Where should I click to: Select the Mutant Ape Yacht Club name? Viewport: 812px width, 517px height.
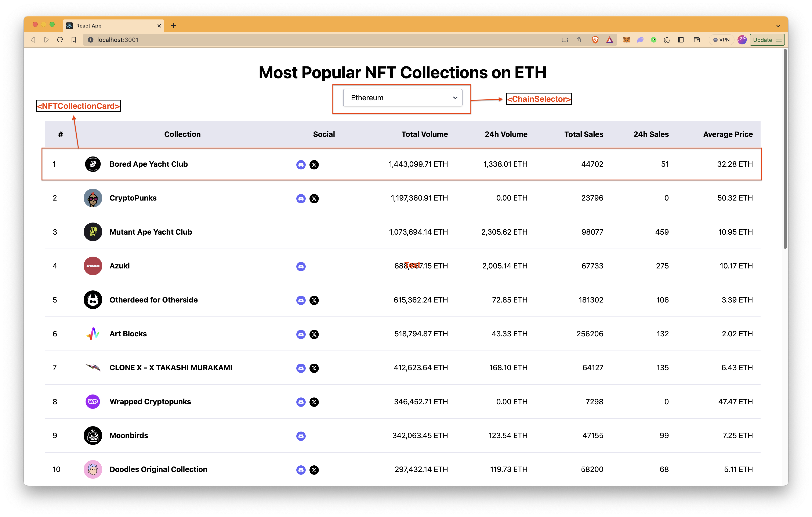(151, 232)
